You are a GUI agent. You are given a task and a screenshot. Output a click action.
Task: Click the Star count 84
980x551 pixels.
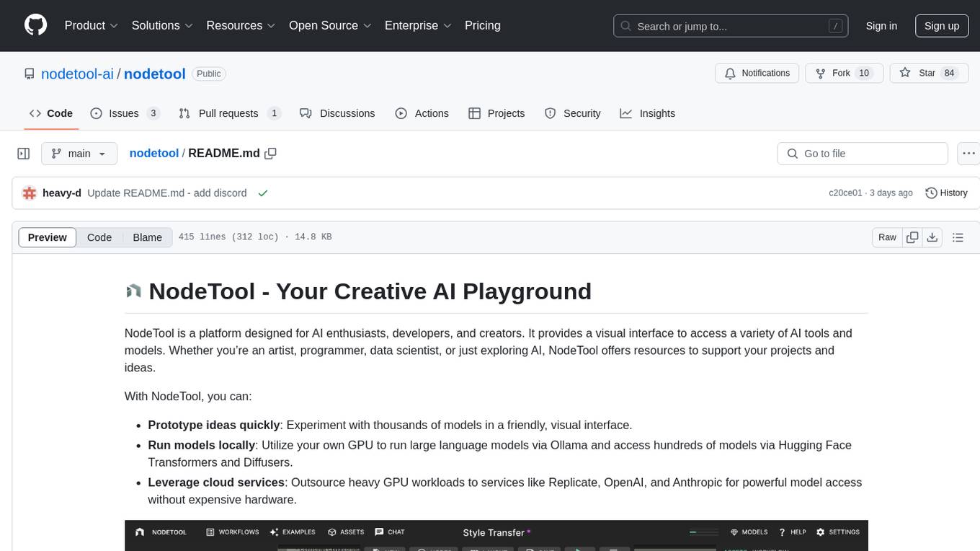pos(950,73)
